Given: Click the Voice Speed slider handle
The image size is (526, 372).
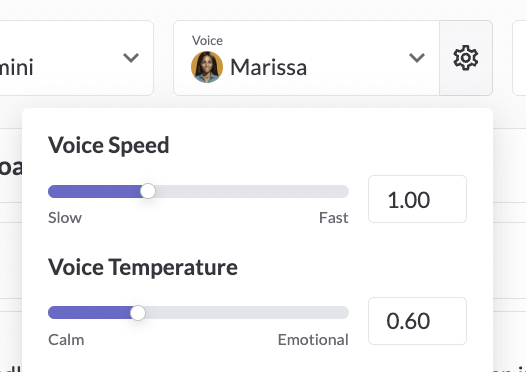Looking at the screenshot, I should pyautogui.click(x=148, y=191).
